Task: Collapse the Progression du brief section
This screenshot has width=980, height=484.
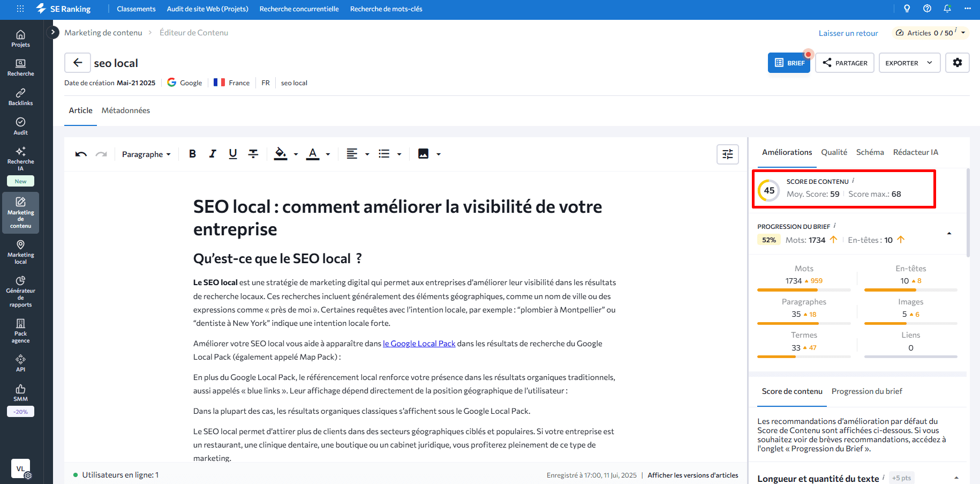Action: click(949, 234)
